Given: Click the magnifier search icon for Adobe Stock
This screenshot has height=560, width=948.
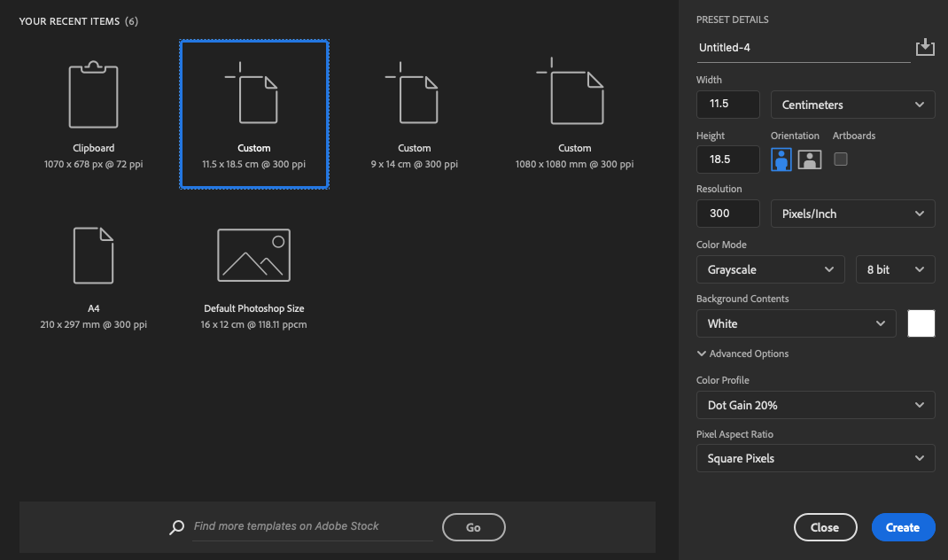Looking at the screenshot, I should click(x=176, y=527).
